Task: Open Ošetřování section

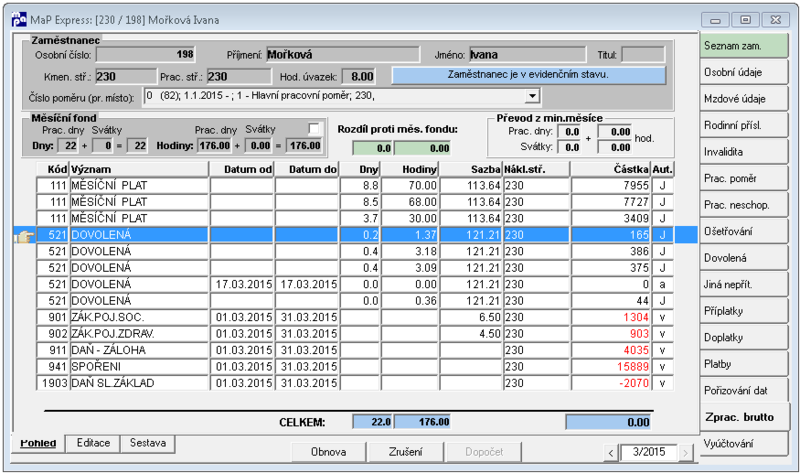Action: (x=744, y=232)
